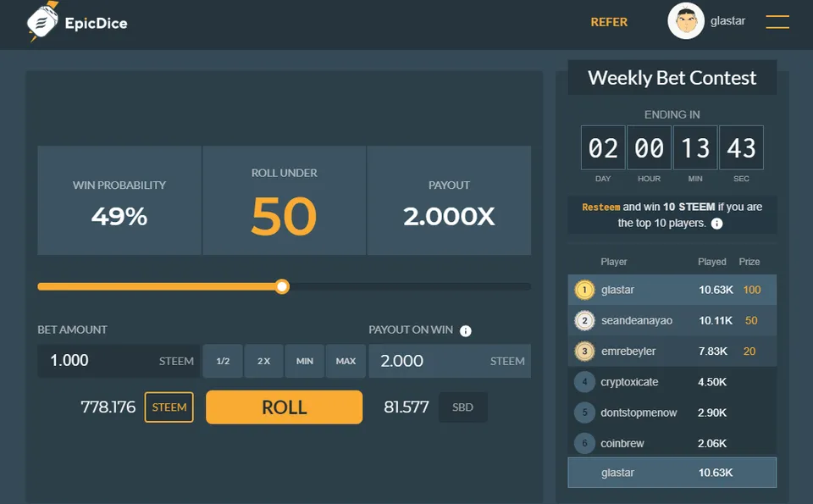Click rank 5 badge beside dontstopmenow

584,413
